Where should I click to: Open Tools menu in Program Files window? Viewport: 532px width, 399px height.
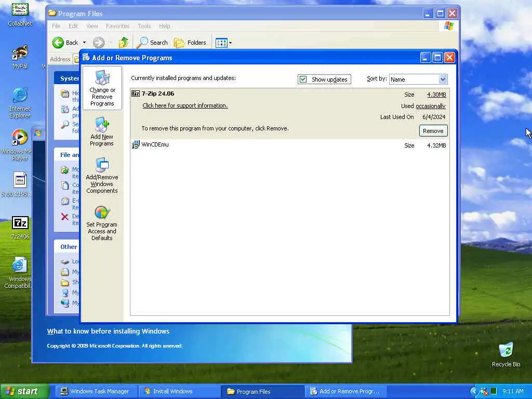pos(144,26)
